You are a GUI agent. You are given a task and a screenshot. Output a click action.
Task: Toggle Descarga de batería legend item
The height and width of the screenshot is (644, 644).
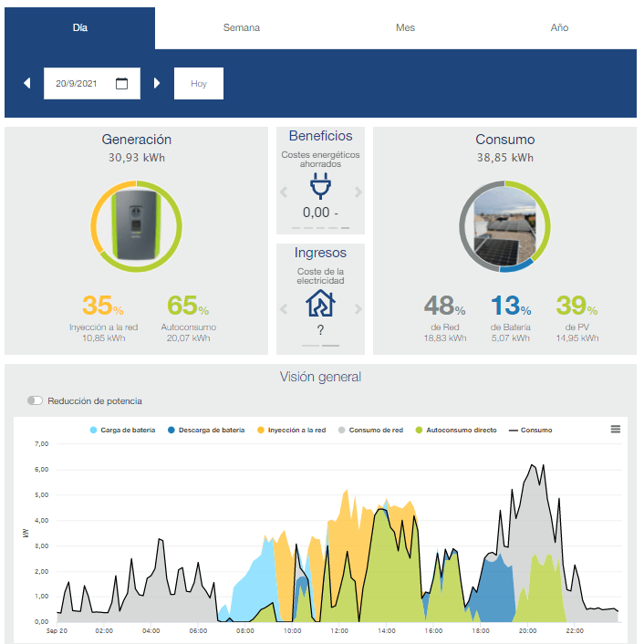pos(206,430)
